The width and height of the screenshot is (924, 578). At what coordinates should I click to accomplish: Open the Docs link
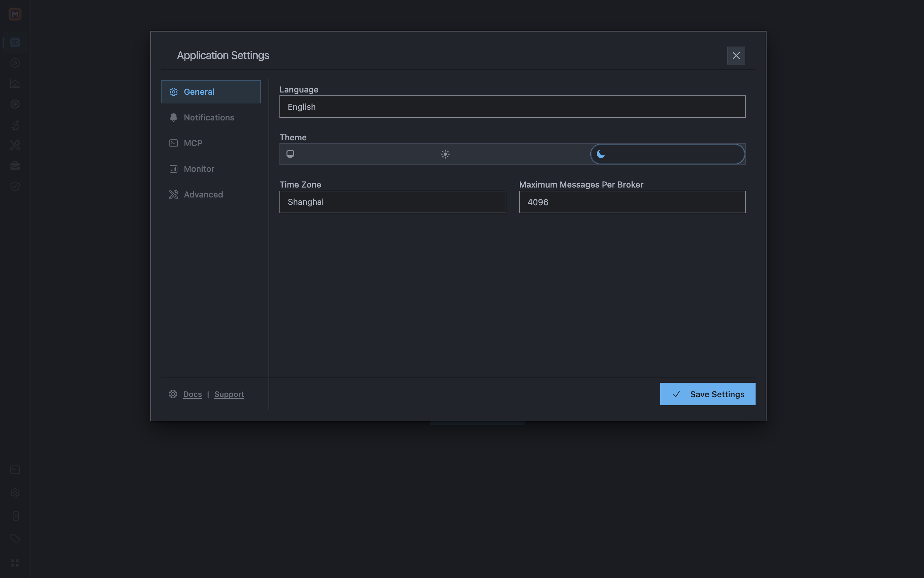click(193, 394)
